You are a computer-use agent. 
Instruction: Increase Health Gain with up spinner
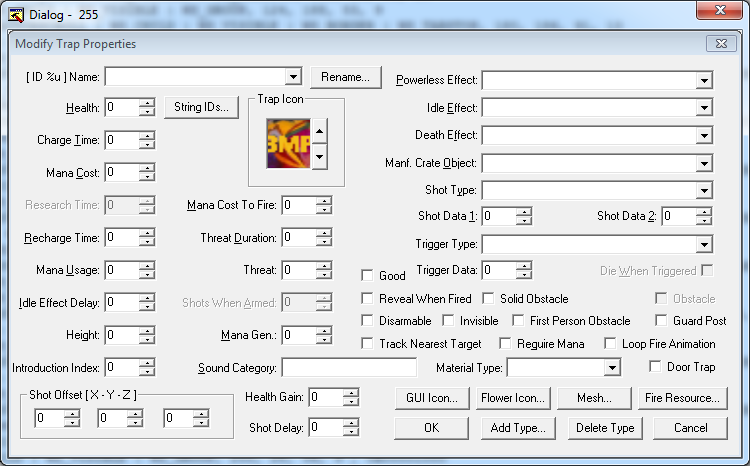point(351,393)
